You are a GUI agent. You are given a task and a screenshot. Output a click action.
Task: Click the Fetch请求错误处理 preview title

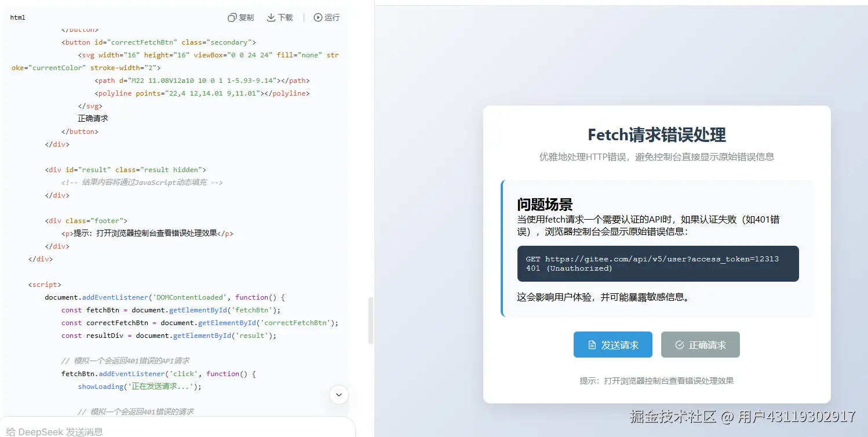(x=657, y=134)
